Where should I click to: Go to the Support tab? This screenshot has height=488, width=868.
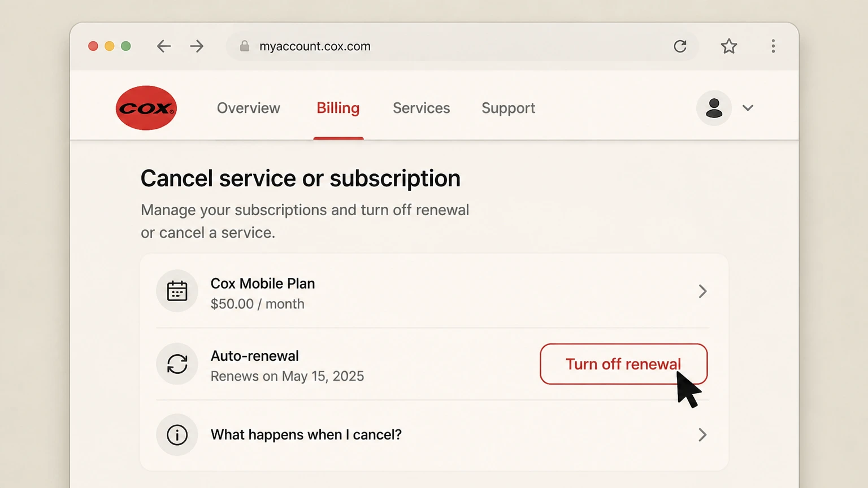point(509,108)
